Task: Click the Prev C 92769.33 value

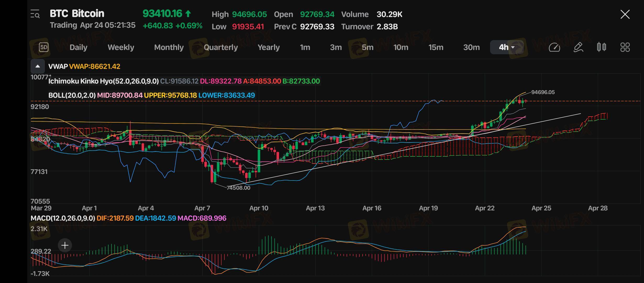Action: (x=317, y=27)
